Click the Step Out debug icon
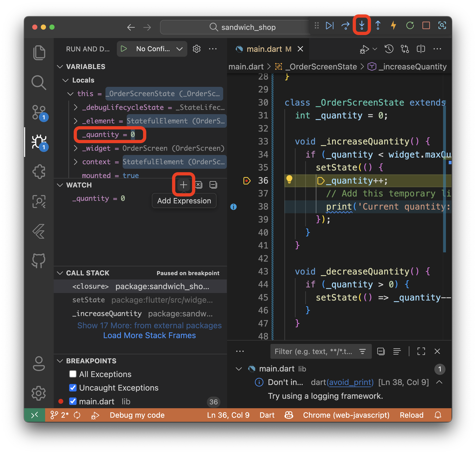Viewport: 476px width, 454px height. pyautogui.click(x=378, y=25)
